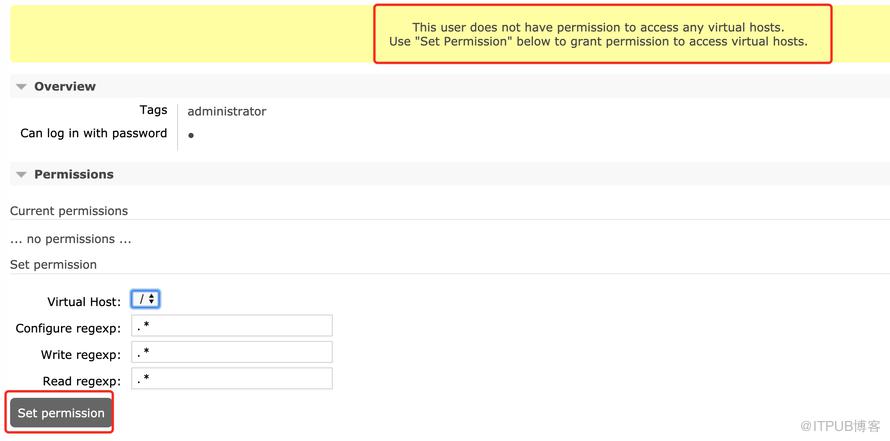Click the Read regexp input field
The height and width of the screenshot is (441, 890).
point(232,379)
